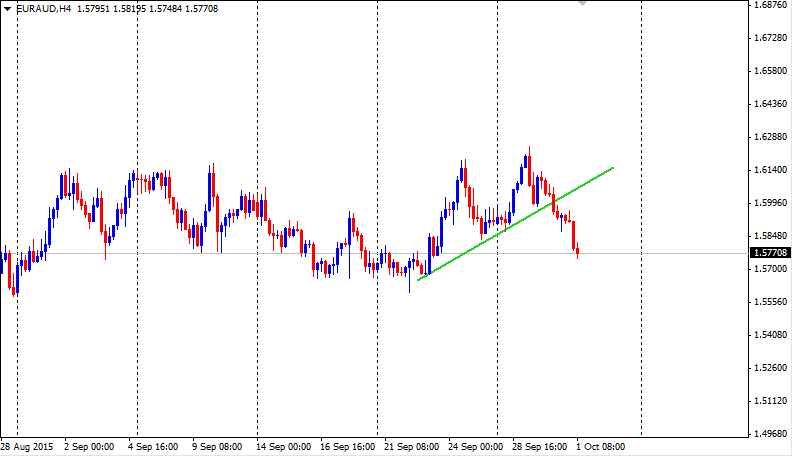Click the 4 Sep 16:00 time label
Image resolution: width=793 pixels, height=456 pixels.
pyautogui.click(x=153, y=447)
